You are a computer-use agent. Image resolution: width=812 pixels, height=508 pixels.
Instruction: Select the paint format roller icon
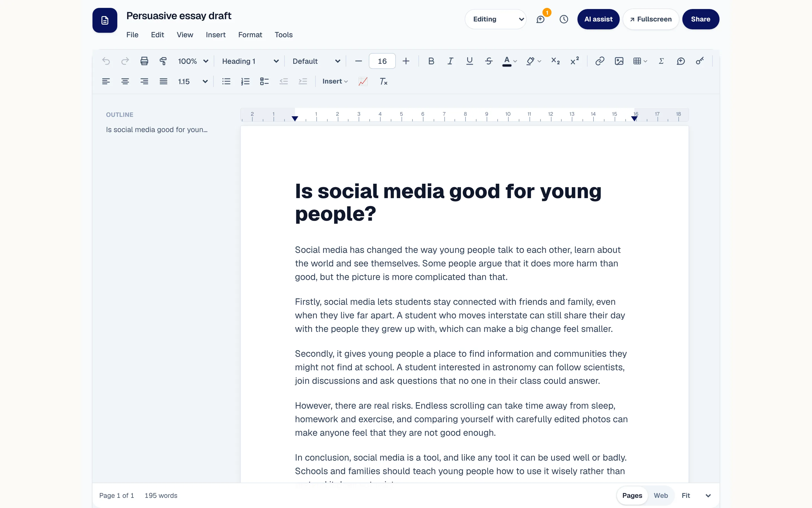pos(164,61)
